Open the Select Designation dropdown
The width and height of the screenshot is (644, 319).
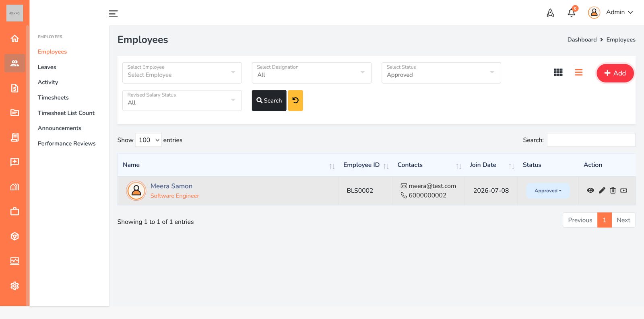(x=312, y=73)
